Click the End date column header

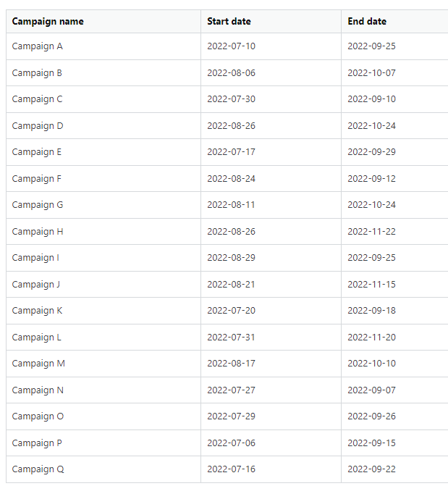[367, 21]
